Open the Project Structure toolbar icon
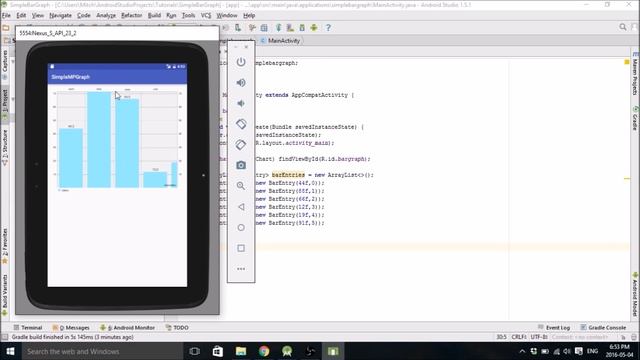This screenshot has width=640, height=360. (264, 28)
